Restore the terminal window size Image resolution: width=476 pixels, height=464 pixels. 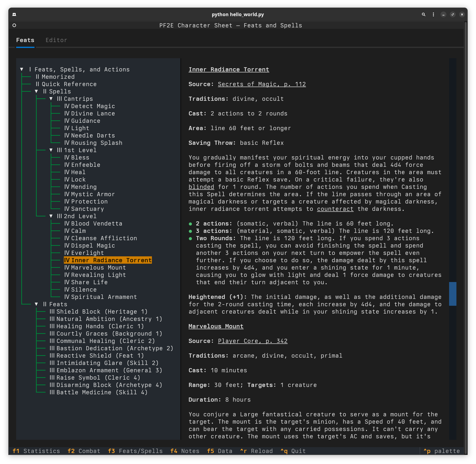click(x=453, y=14)
